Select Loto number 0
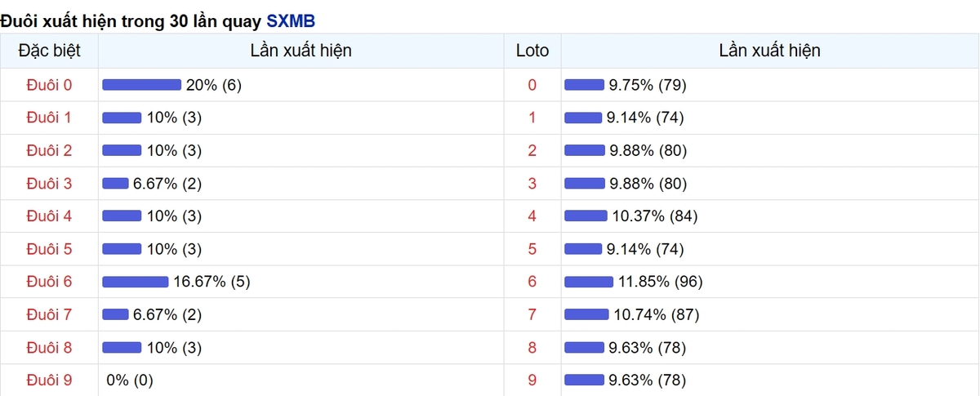 (x=532, y=85)
